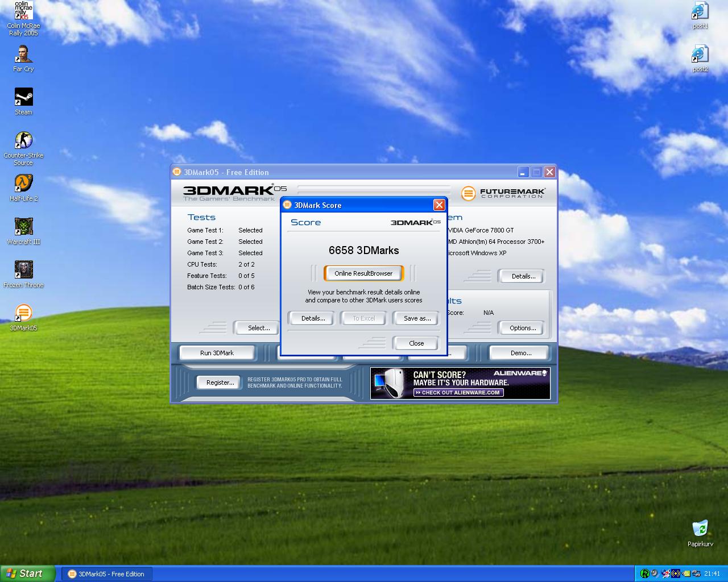
Task: Click the Futuremark Corporation logo
Action: 503,193
